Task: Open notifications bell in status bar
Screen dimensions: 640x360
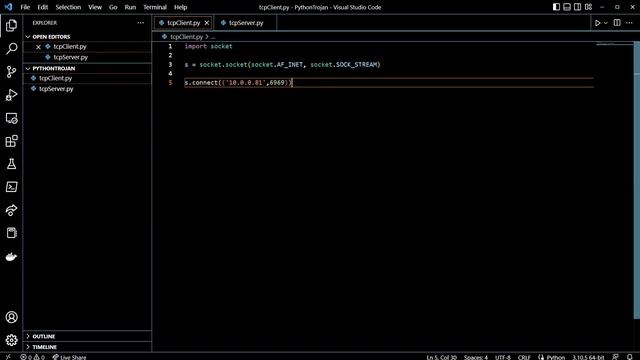Action: (x=630, y=357)
